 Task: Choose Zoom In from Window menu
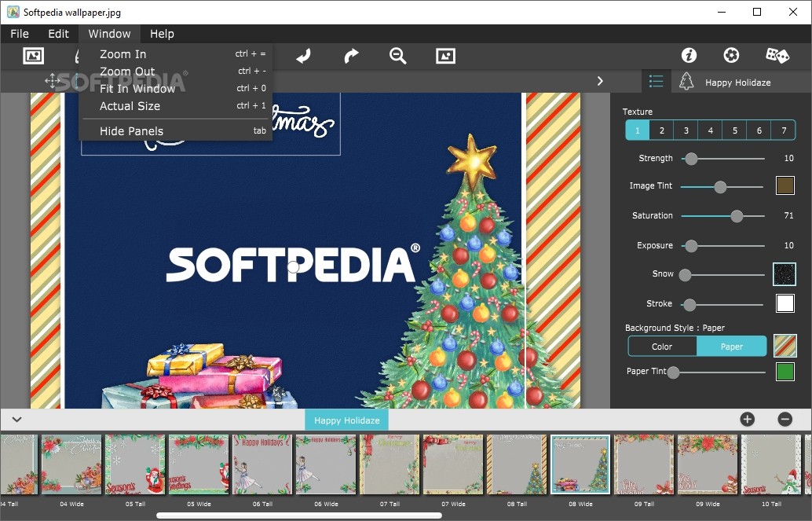(176, 54)
